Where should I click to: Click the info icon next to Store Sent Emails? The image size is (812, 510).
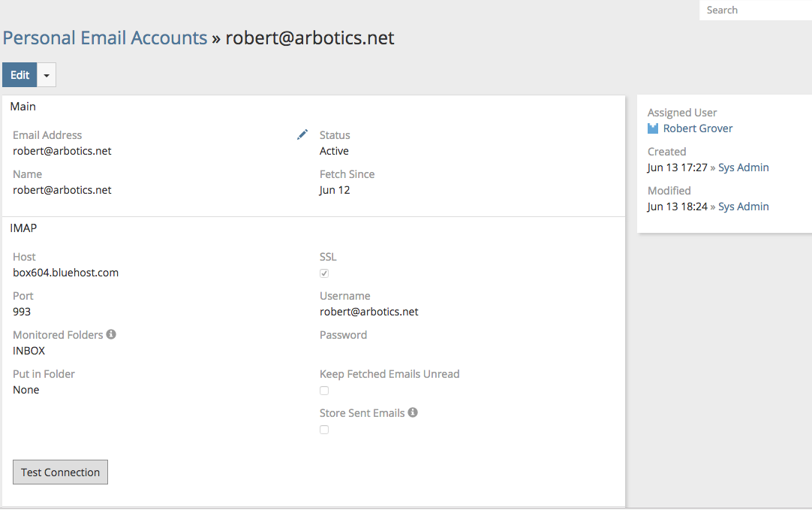click(413, 412)
